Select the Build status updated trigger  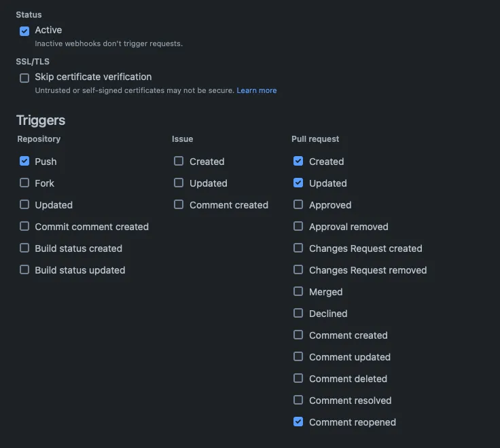pos(24,270)
